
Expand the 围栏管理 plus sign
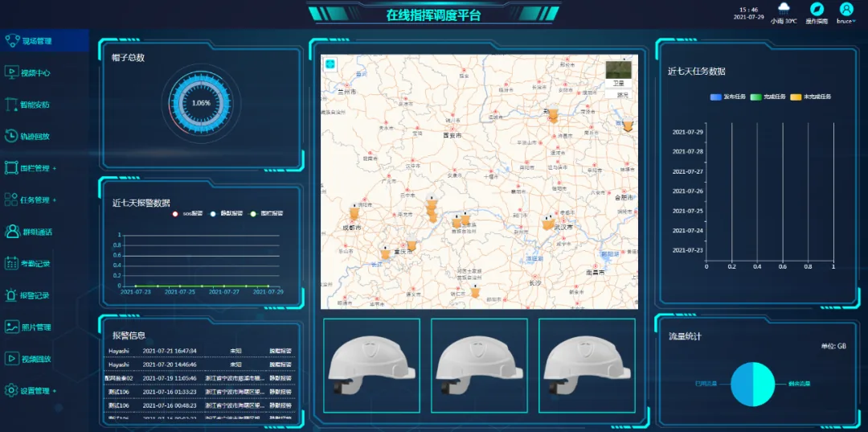click(x=55, y=168)
